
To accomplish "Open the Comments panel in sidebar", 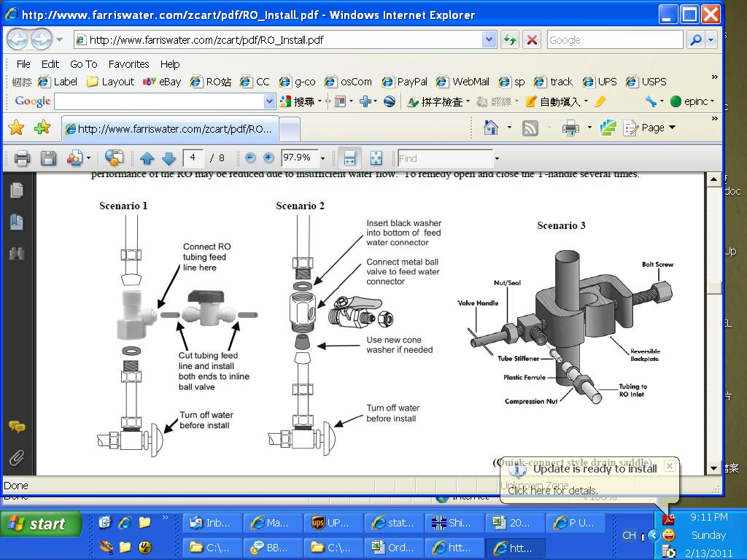I will [x=17, y=427].
